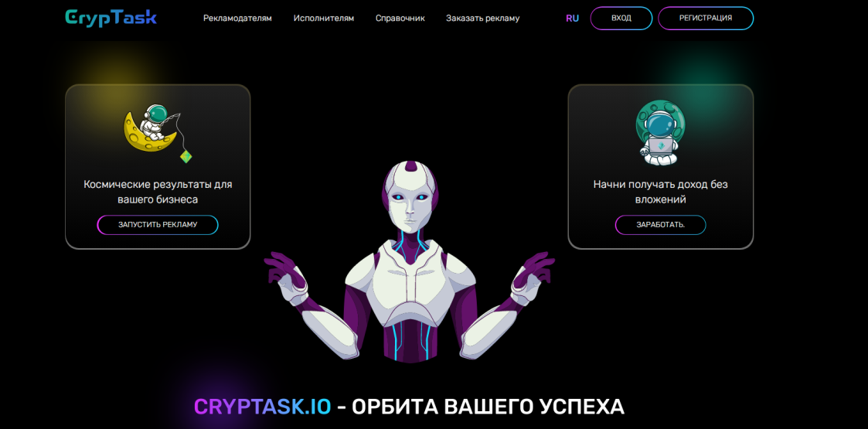The image size is (868, 429).
Task: Click the astronaut fishing on moon icon
Action: coord(158,134)
